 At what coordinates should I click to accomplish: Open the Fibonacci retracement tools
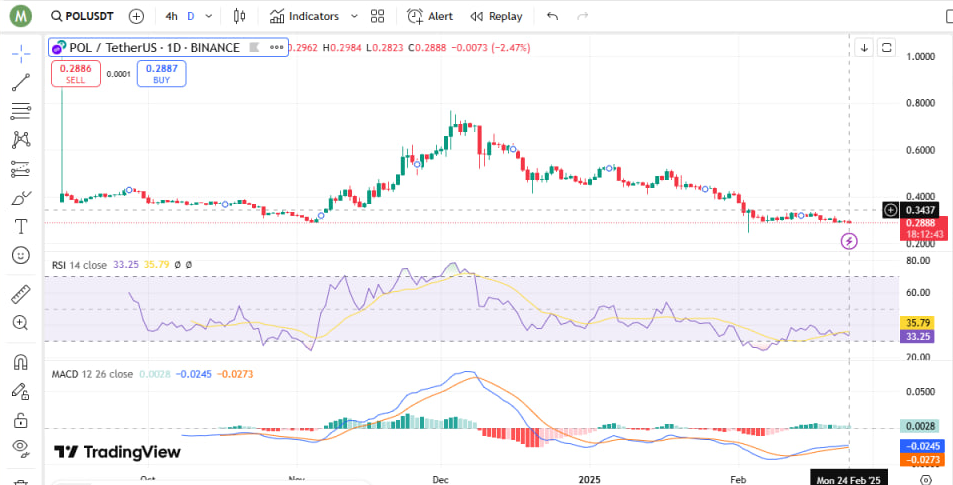point(21,111)
